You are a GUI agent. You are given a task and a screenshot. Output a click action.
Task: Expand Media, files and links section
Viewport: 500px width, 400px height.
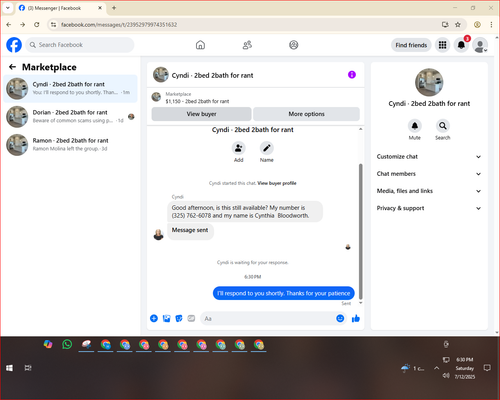(x=429, y=191)
